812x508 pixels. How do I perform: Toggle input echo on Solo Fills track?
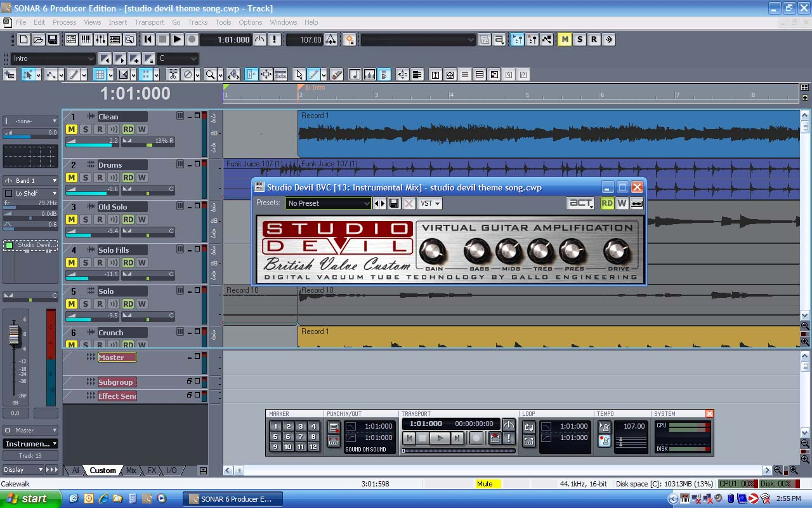114,263
